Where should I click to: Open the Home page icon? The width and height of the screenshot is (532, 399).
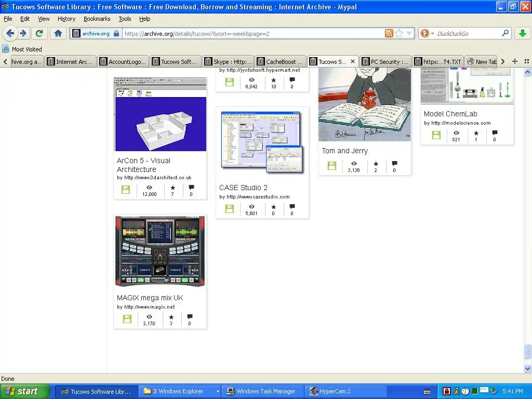click(x=58, y=33)
